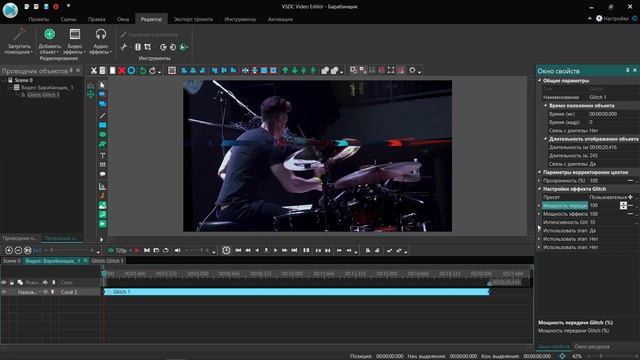Switch to Scene 0 timeline tab

11,260
